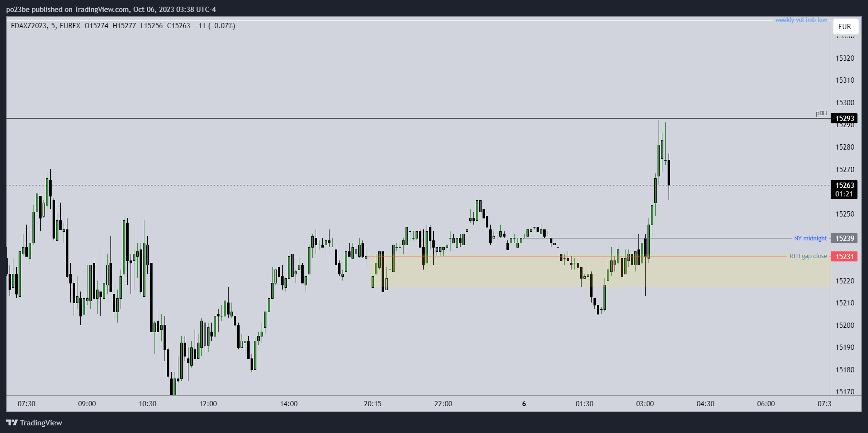Click the NY midnight line label

click(810, 238)
